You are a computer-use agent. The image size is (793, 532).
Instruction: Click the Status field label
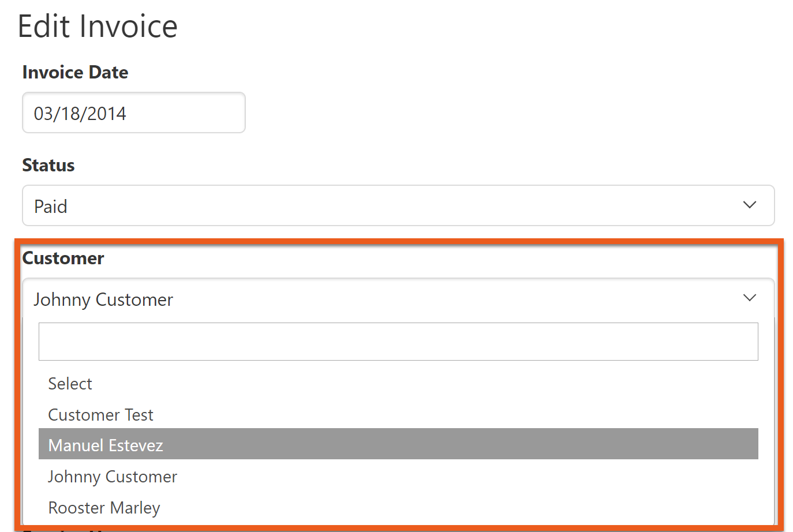[x=48, y=166]
